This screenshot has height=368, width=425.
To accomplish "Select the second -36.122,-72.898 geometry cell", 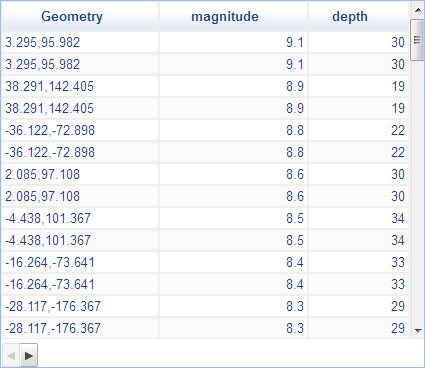I will click(x=80, y=152).
